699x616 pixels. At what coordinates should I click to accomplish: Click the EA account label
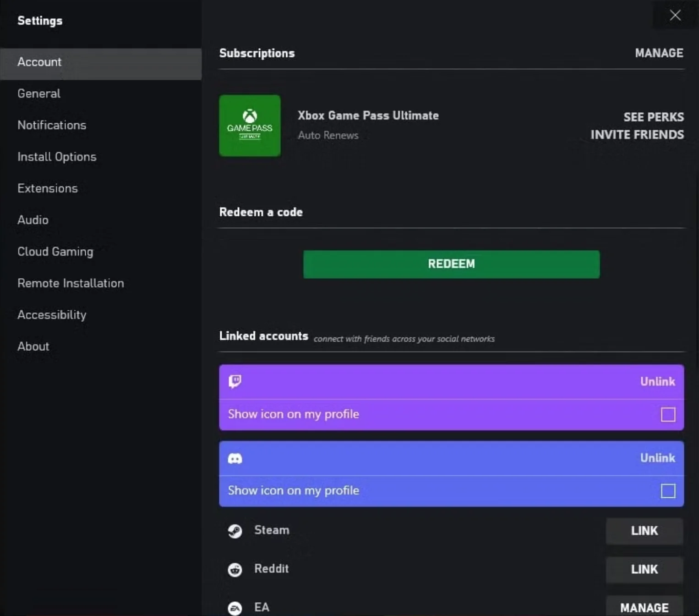262,607
